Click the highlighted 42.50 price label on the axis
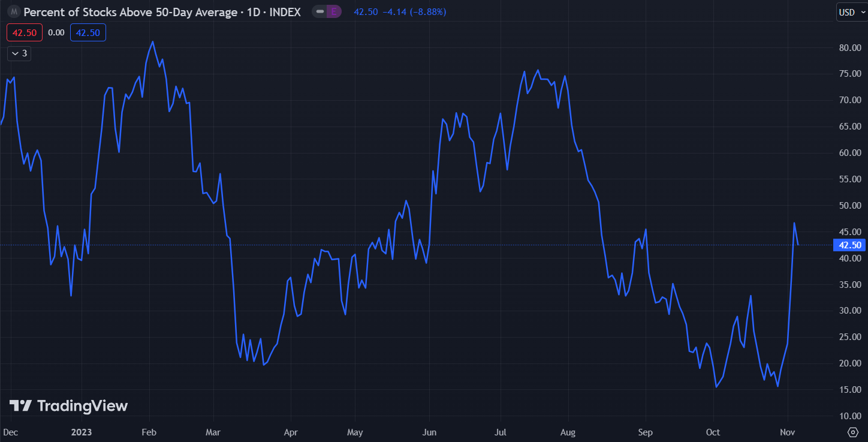Viewport: 868px width, 442px height. click(850, 245)
